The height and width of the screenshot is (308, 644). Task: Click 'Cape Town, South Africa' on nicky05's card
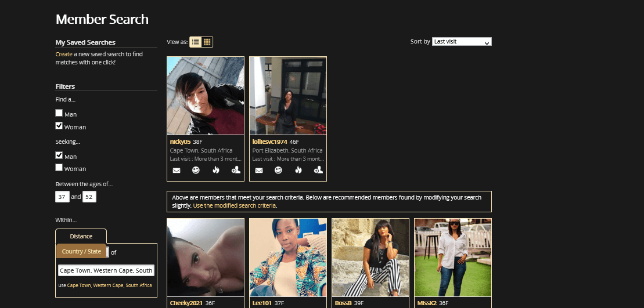tap(202, 150)
